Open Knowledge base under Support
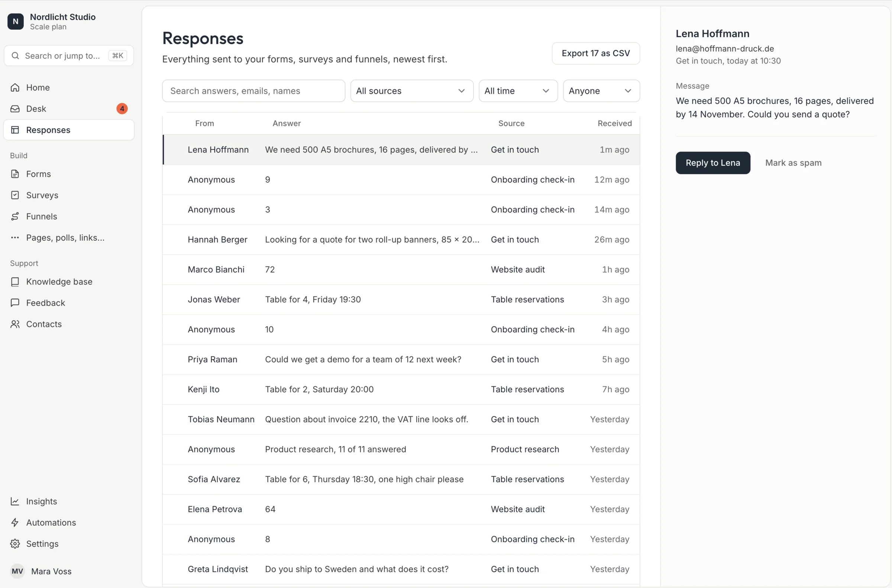 [x=69, y=282]
